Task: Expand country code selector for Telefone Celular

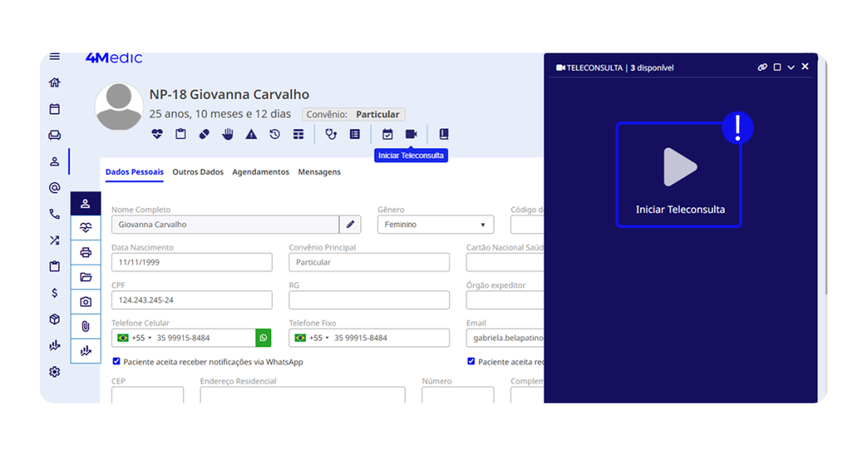Action: pyautogui.click(x=135, y=337)
